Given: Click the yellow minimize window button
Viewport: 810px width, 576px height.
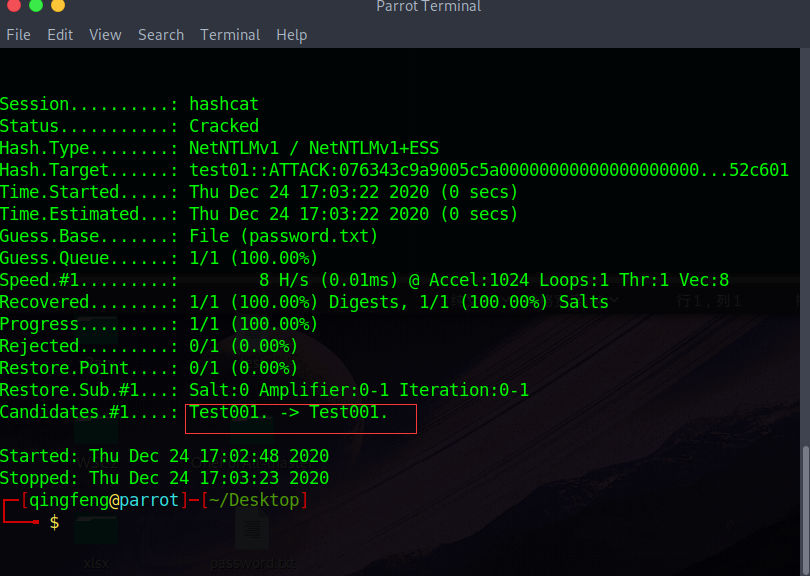Looking at the screenshot, I should 57,6.
